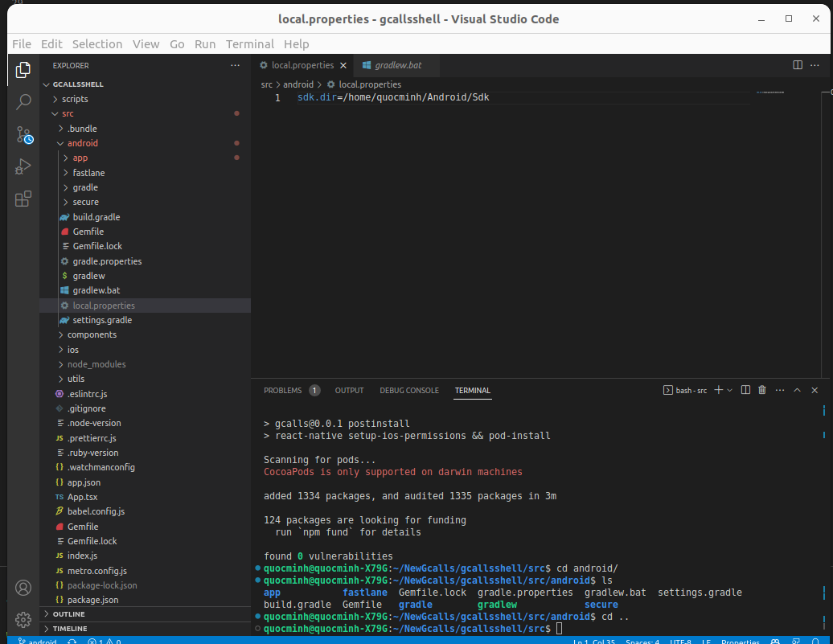Open the Run and Debug view
833x644 pixels.
tap(23, 166)
